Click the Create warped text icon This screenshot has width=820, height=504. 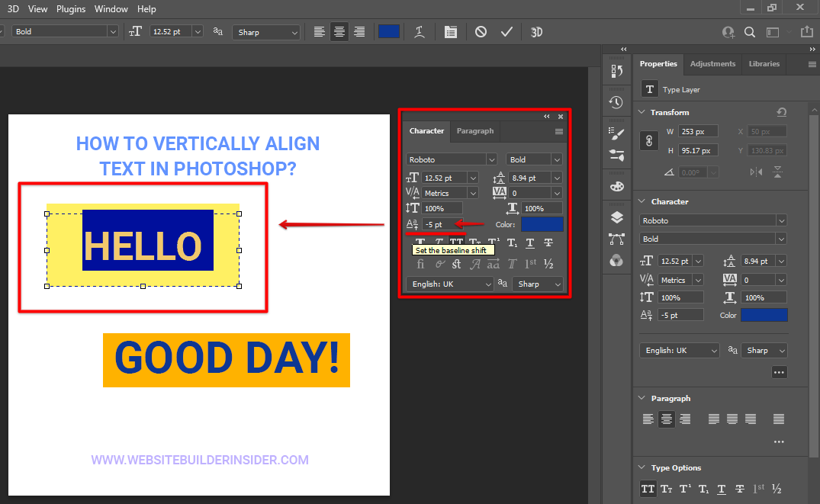point(420,32)
